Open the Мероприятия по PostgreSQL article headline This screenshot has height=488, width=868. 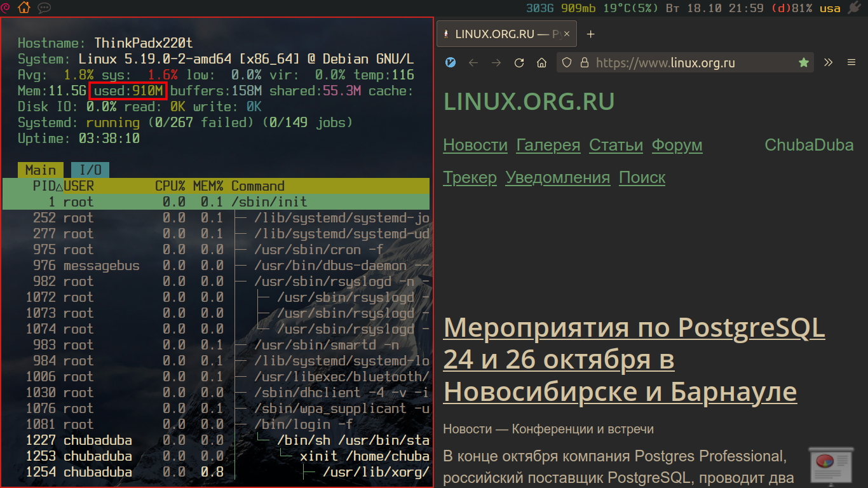(634, 360)
